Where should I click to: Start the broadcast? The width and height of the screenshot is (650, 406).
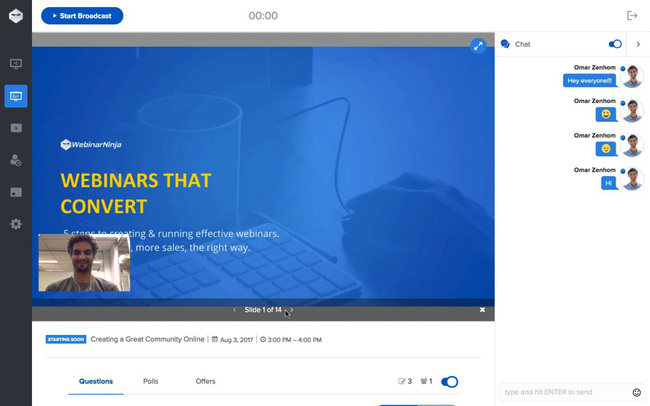tap(82, 16)
